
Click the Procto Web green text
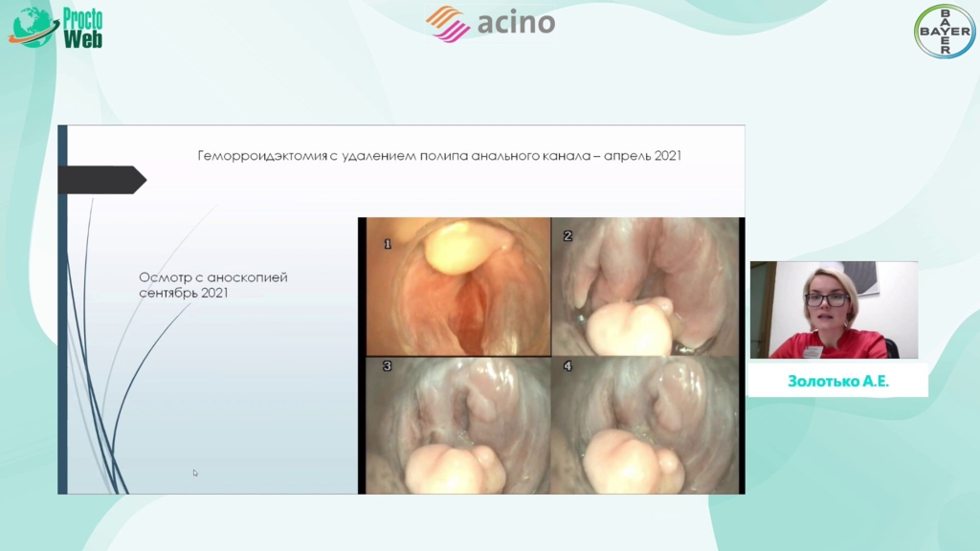tap(82, 28)
